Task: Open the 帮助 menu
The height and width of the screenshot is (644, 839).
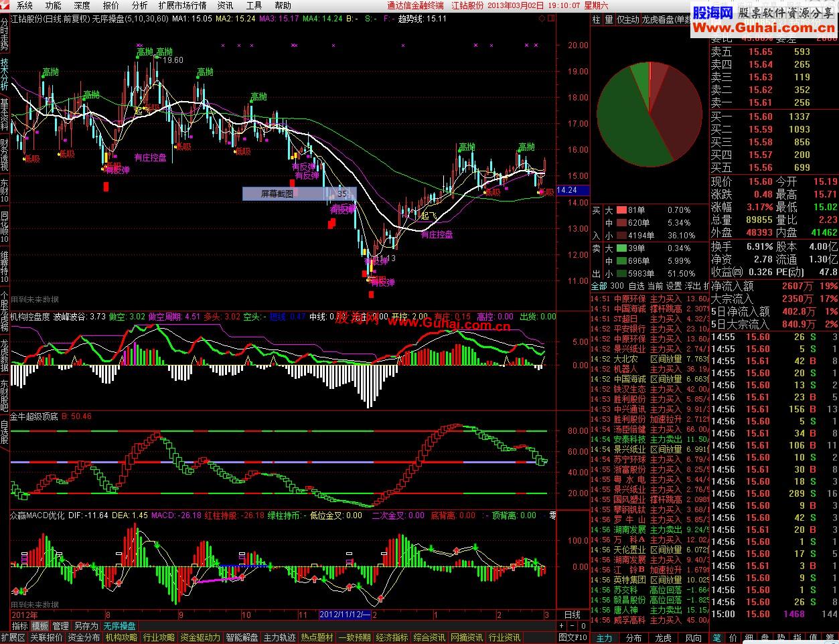Action: coord(283,5)
